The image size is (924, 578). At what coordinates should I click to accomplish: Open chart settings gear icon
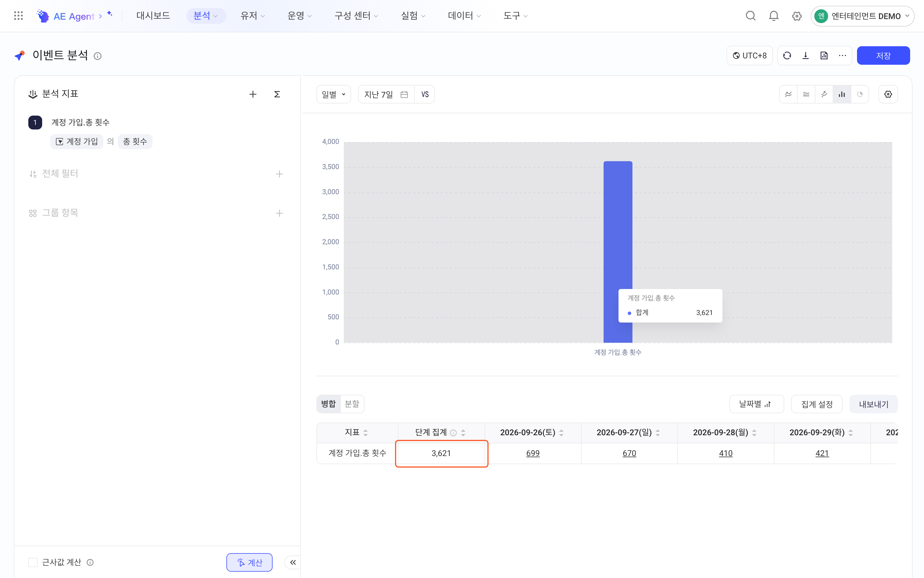888,94
